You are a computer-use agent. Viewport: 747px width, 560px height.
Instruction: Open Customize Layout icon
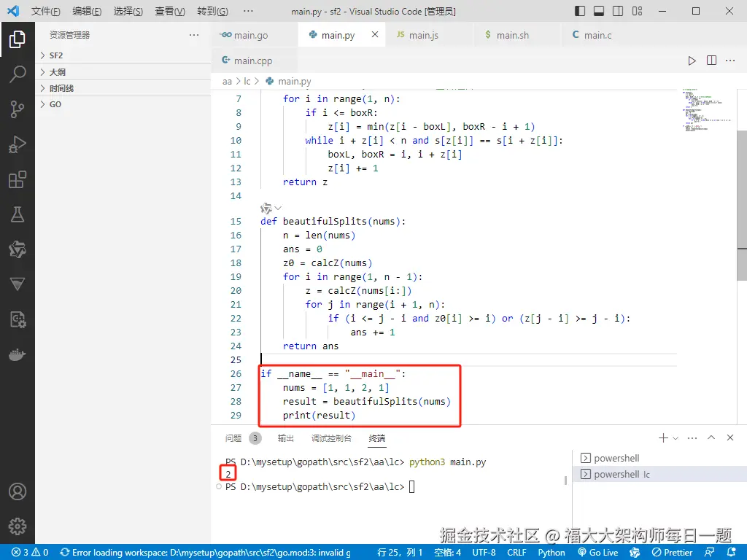637,11
